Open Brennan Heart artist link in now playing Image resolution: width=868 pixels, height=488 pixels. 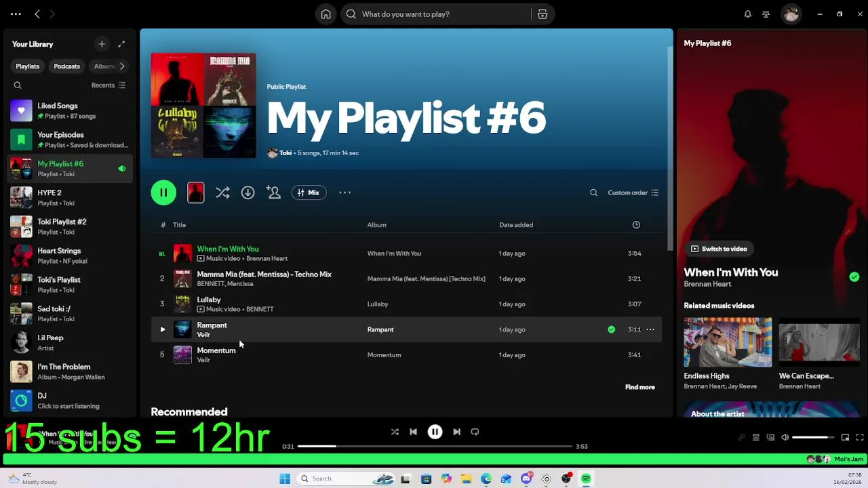(x=707, y=284)
